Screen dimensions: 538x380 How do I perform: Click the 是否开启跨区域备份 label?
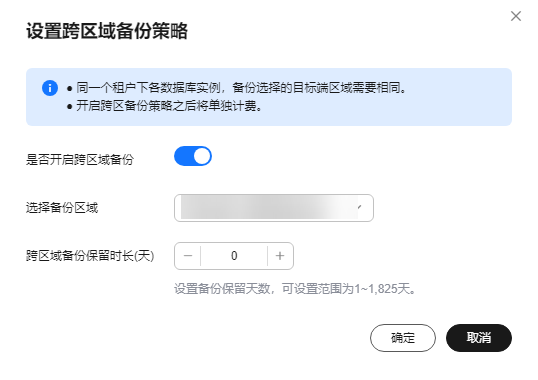80,159
